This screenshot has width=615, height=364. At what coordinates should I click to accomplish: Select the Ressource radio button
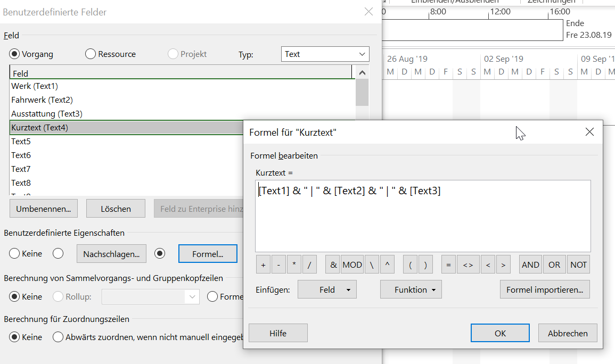pos(91,54)
